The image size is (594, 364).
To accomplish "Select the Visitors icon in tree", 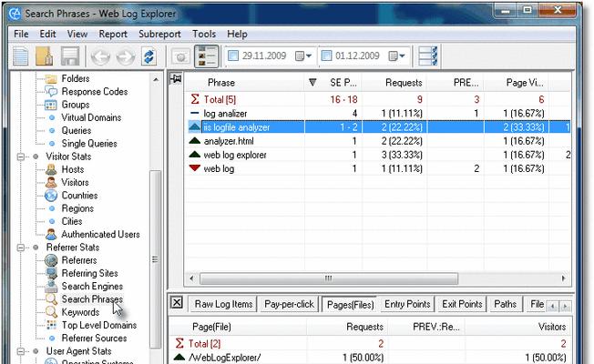I will 51,182.
